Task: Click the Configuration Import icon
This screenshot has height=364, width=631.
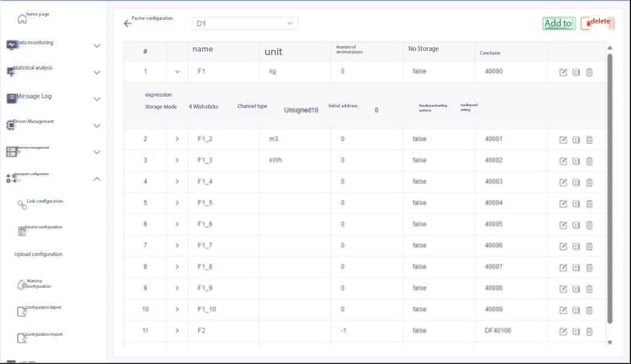Action: [x=22, y=338]
